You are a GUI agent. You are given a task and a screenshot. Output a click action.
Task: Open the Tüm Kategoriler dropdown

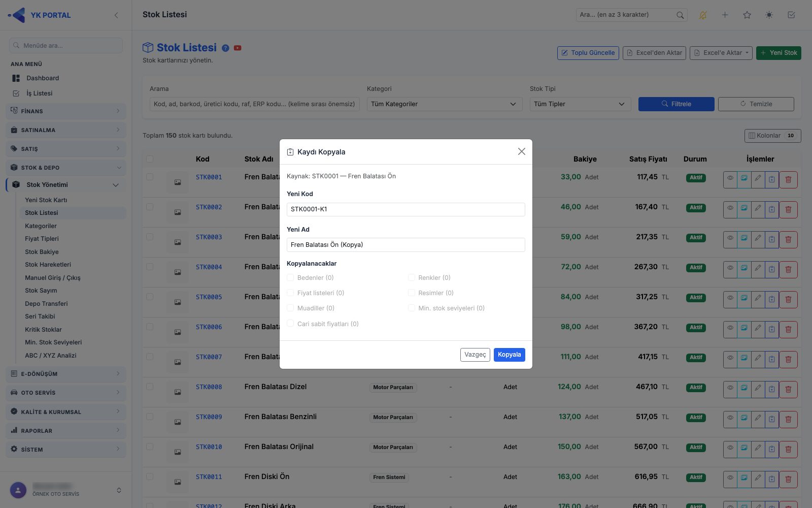(445, 104)
